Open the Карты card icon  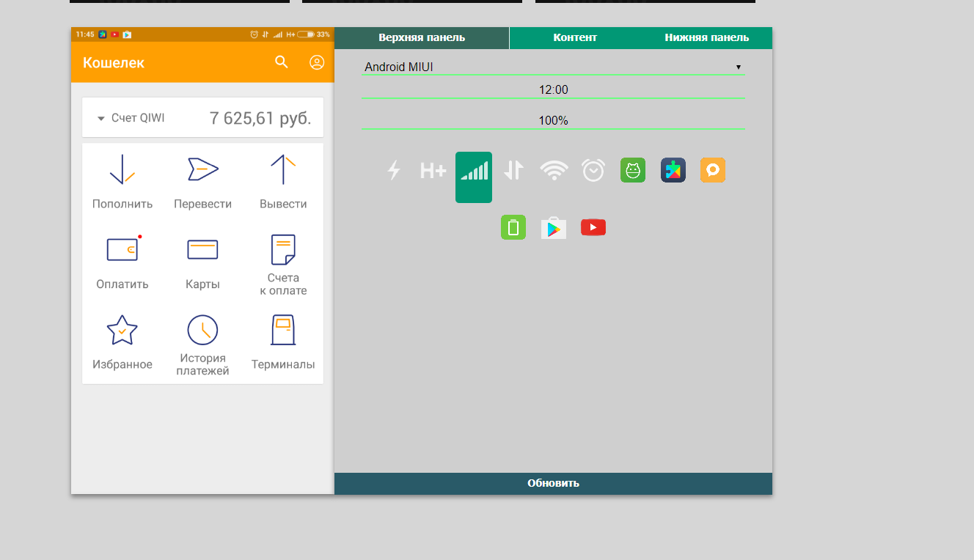[202, 249]
